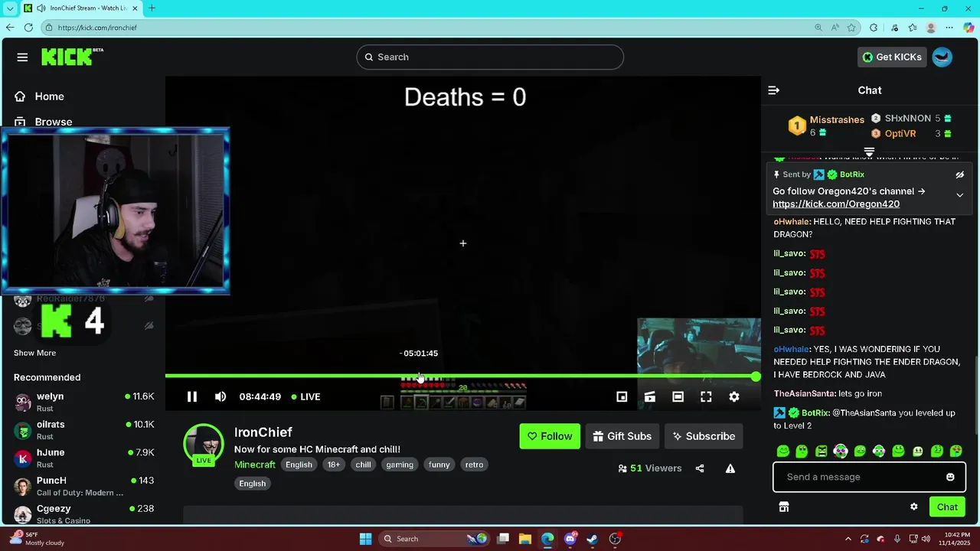Image resolution: width=980 pixels, height=551 pixels.
Task: Click OptiVR in gift leaderboard
Action: click(x=900, y=134)
